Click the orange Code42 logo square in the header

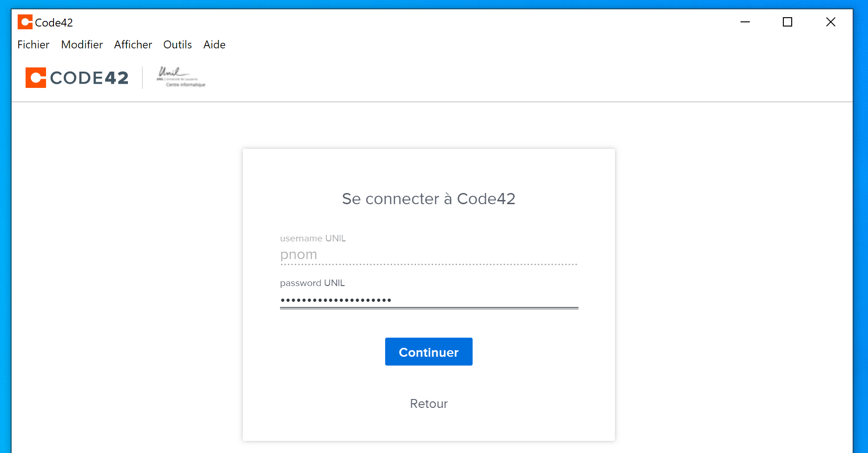36,78
